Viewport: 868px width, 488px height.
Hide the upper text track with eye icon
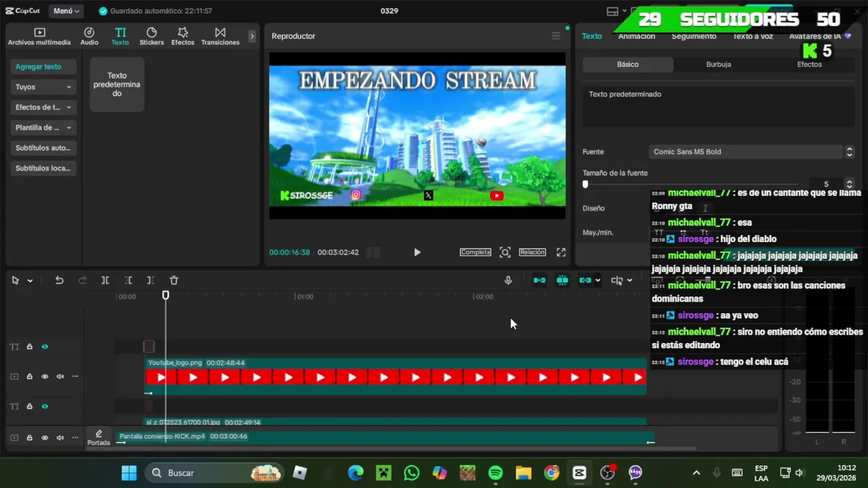pos(45,346)
